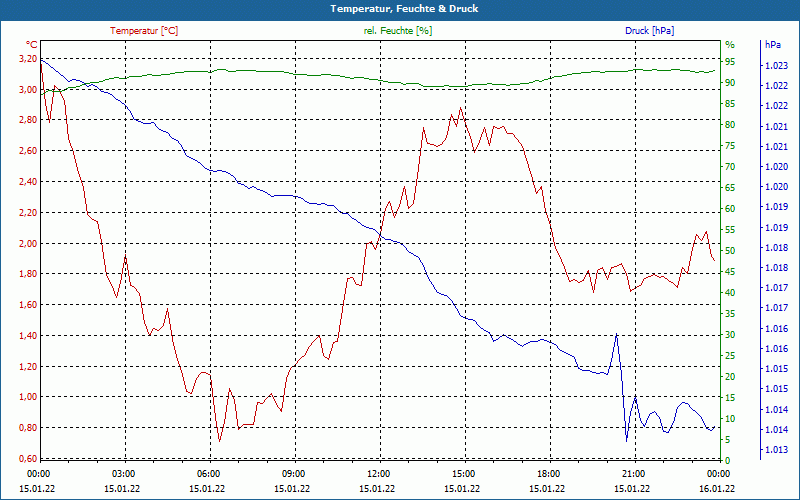Click the 3,00 temperature axis value
Viewport: 800px width, 500px height.
28,90
